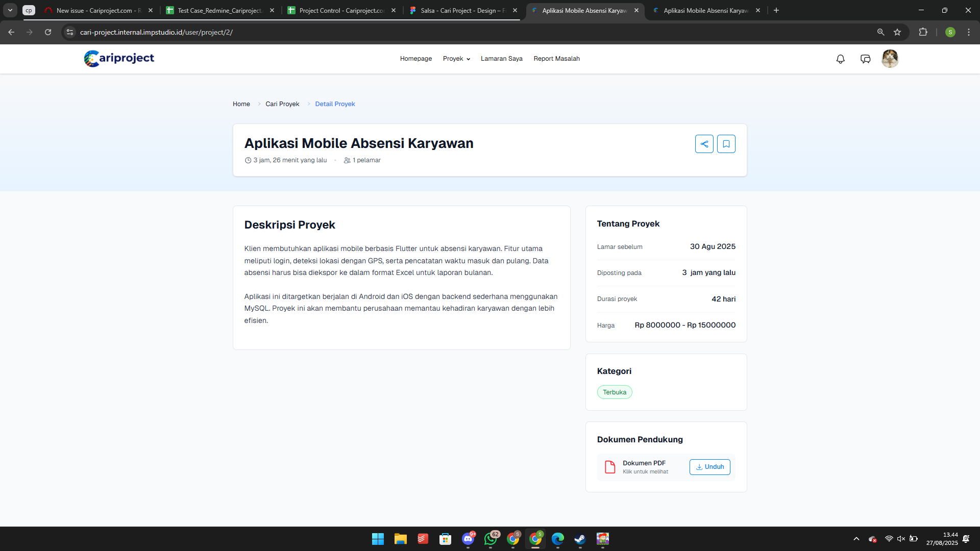This screenshot has width=980, height=551.
Task: Click the Cariproject logo
Action: point(119,59)
